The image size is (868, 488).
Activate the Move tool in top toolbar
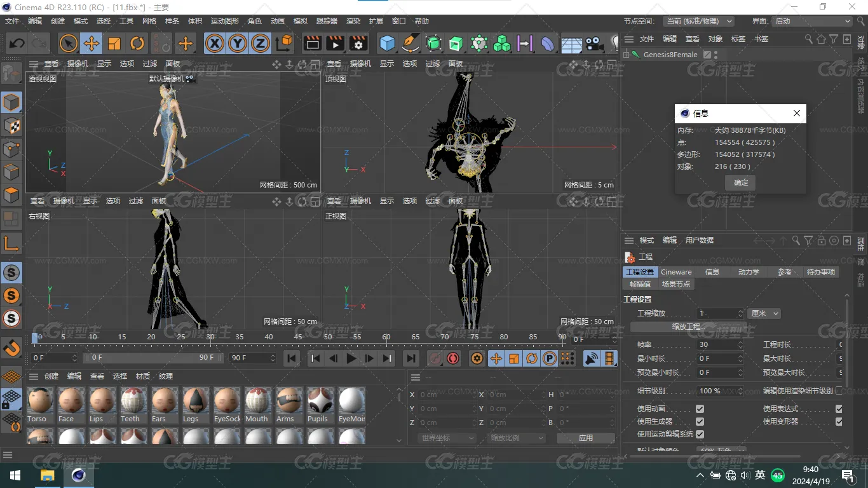point(92,43)
